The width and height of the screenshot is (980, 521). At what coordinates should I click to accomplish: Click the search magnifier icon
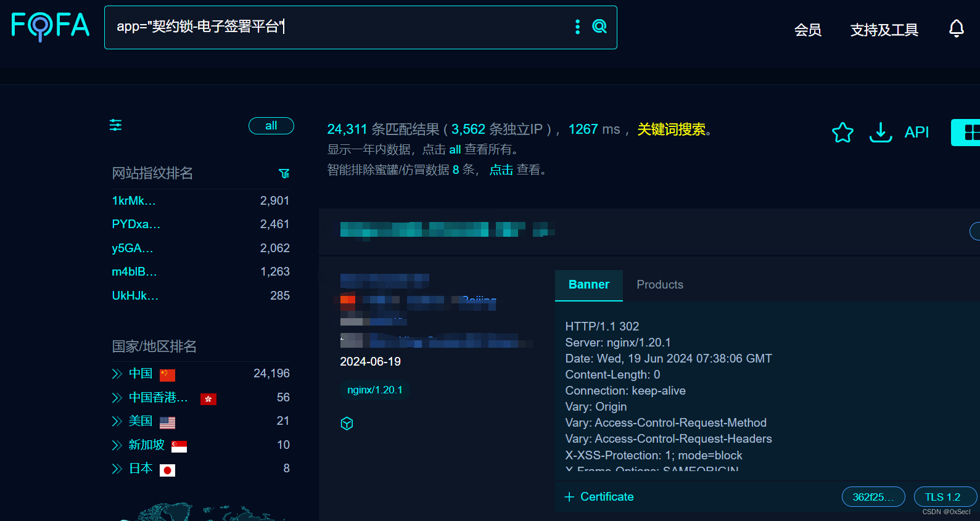599,27
